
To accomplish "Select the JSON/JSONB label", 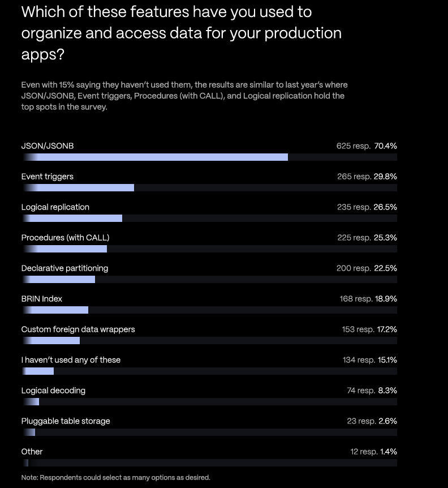I will coord(48,146).
